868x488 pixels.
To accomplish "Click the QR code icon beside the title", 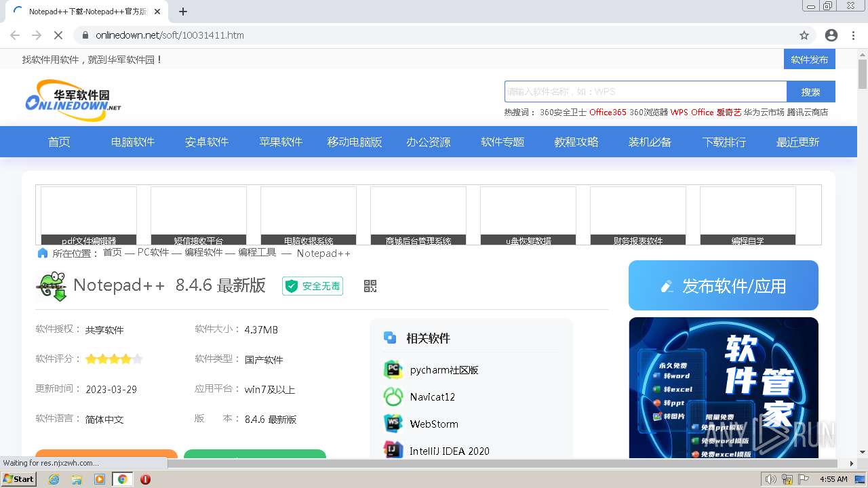I will click(x=370, y=286).
